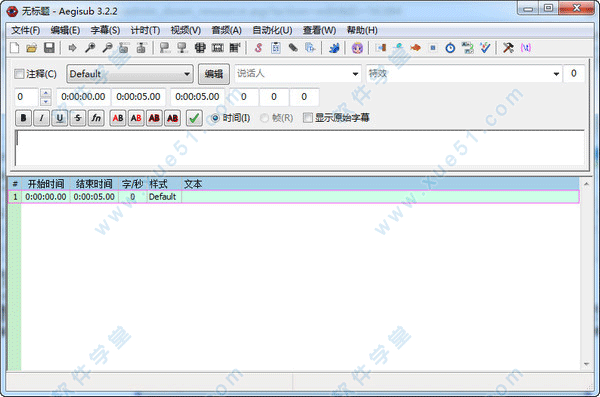This screenshot has width=600, height=397.
Task: Open the Kanji Timer icon
Action: pyautogui.click(x=468, y=48)
